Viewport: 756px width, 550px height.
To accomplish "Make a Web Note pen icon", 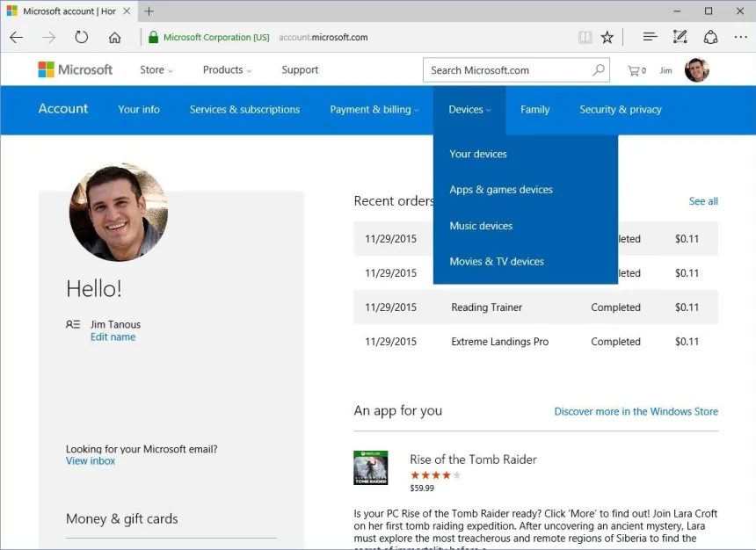I will pos(680,37).
